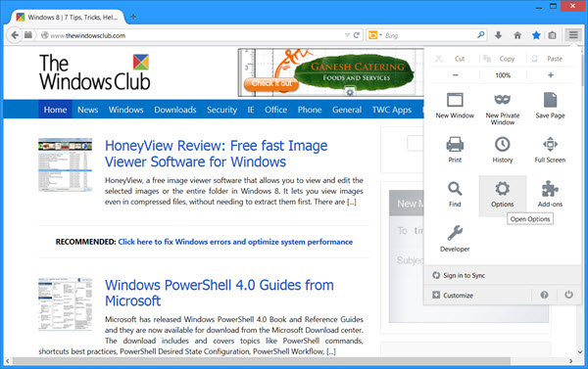Open Options gear icon
This screenshot has width=588, height=369.
point(502,189)
